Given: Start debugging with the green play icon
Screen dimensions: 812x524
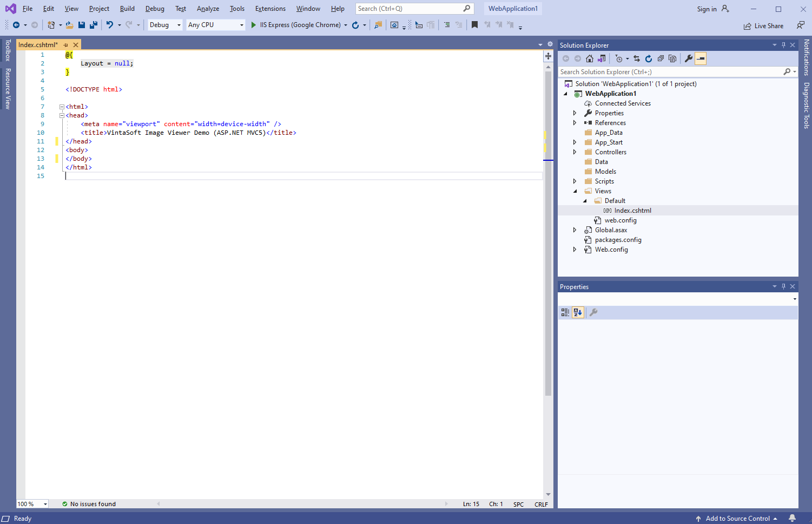Looking at the screenshot, I should [254, 25].
